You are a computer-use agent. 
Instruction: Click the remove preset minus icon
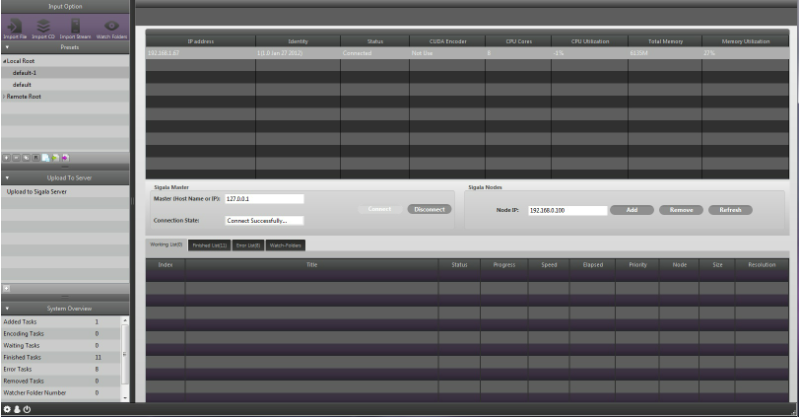click(x=16, y=158)
